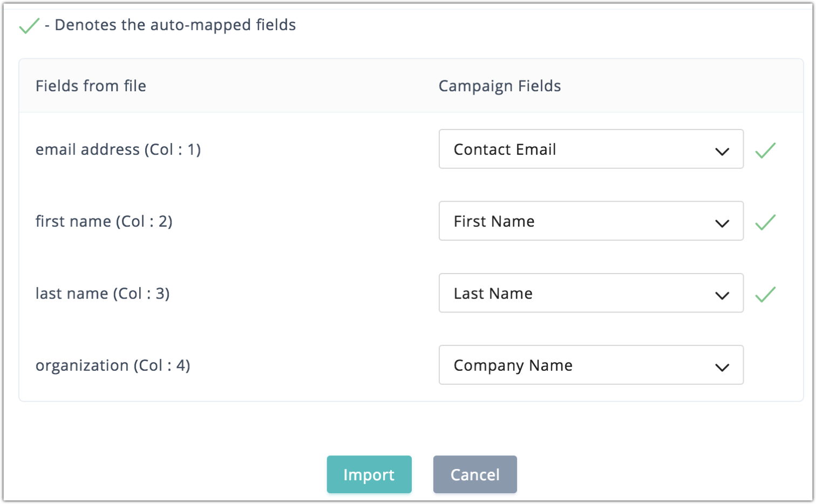816x504 pixels.
Task: Open the Contact Email campaign field dropdown
Action: (x=590, y=149)
